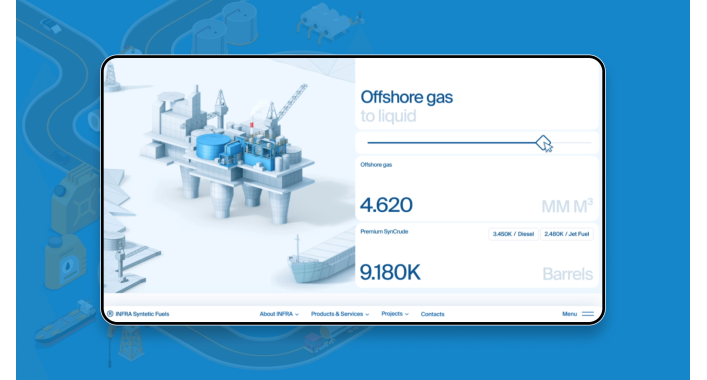Click the Premium SynCrude label
Screen dimensions: 707x380
click(384, 232)
